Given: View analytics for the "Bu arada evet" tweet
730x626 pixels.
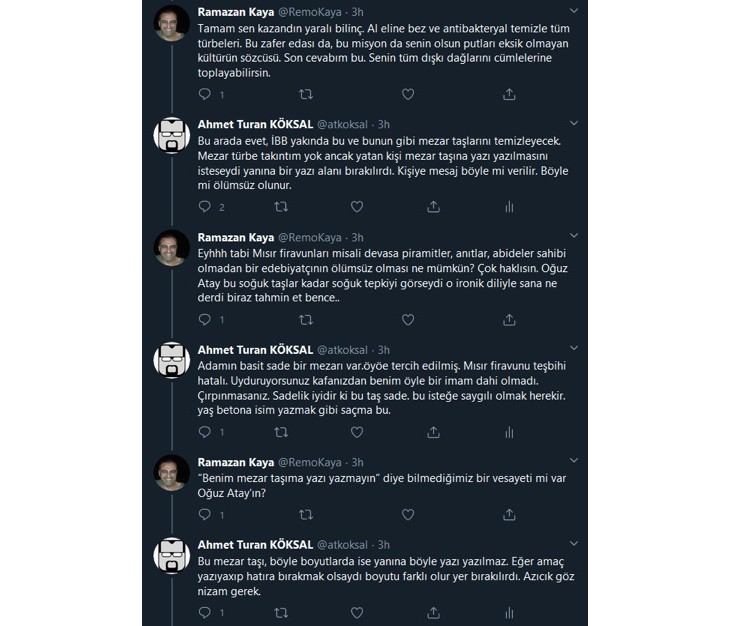Looking at the screenshot, I should point(509,207).
